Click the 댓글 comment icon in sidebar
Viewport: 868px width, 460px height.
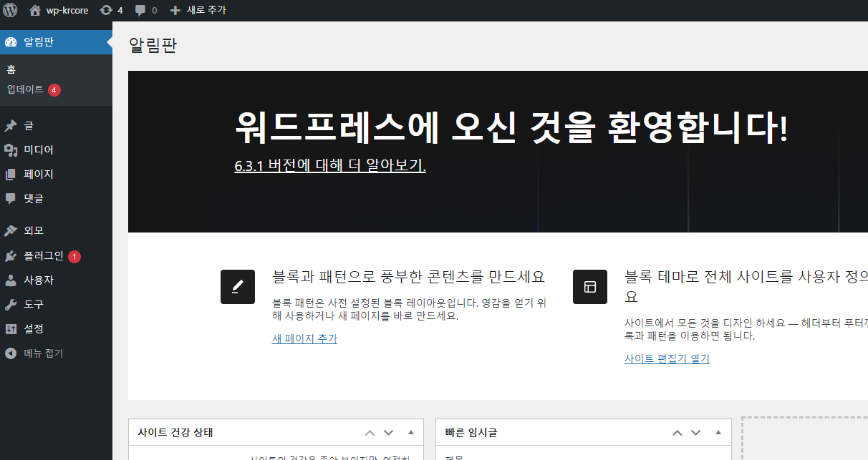[11, 199]
